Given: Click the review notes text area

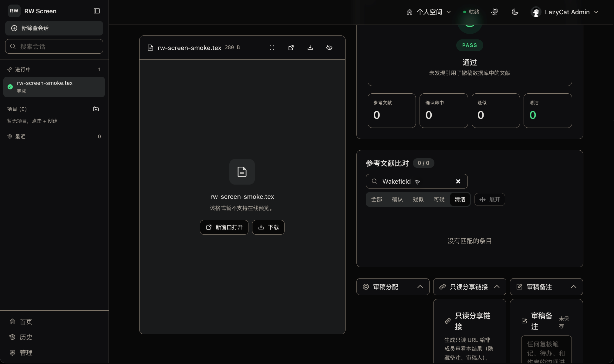Looking at the screenshot, I should (x=546, y=350).
